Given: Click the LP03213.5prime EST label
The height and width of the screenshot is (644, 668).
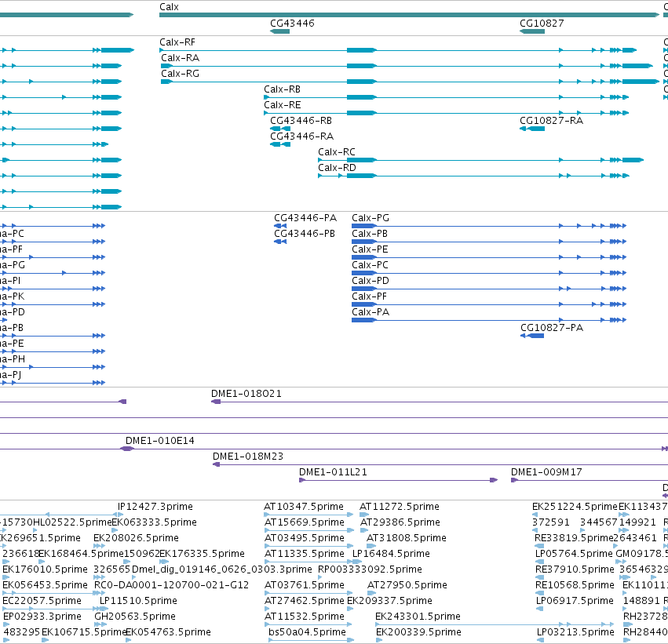Looking at the screenshot, I should pos(575,632).
